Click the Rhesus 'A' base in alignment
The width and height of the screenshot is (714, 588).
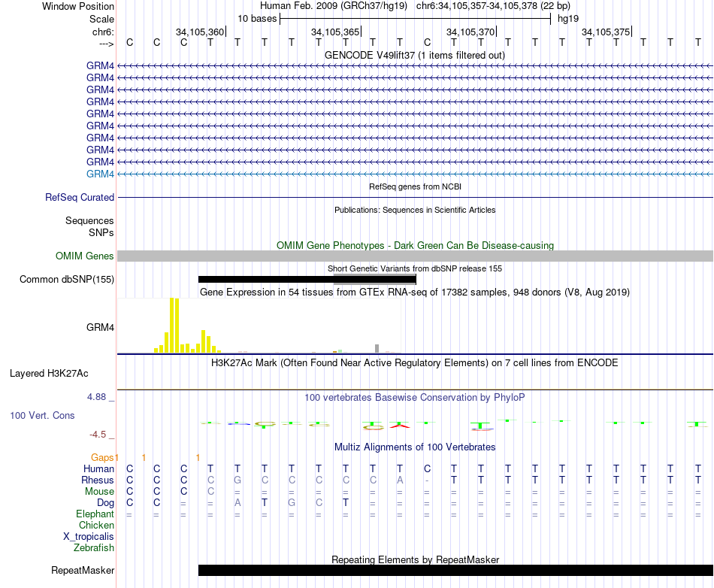pos(400,480)
